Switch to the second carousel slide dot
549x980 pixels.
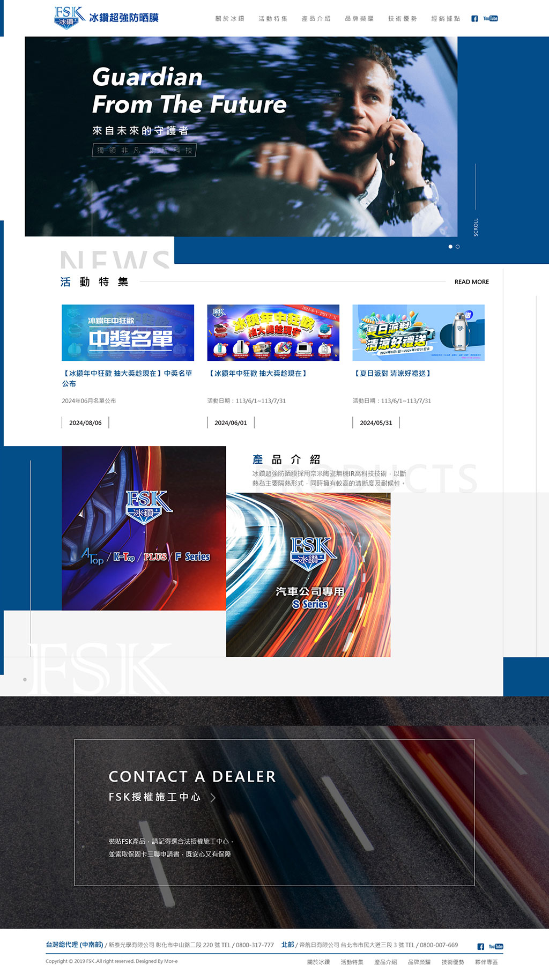point(458,247)
